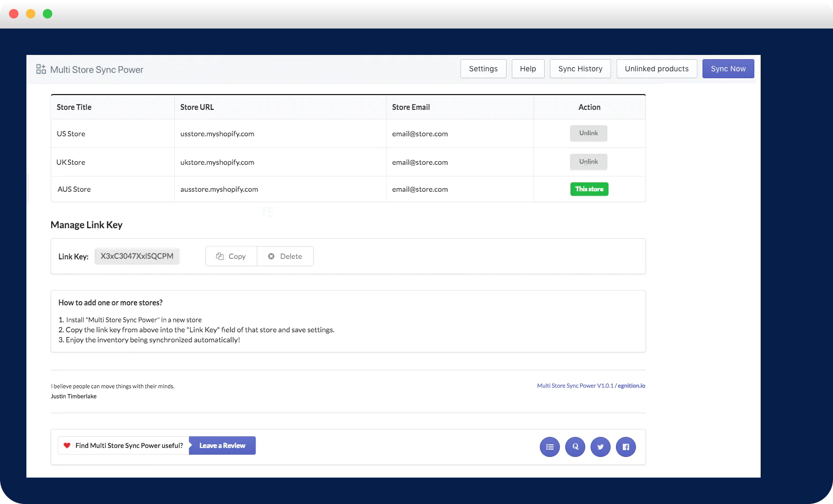833x504 pixels.
Task: View the Sync History
Action: [x=580, y=69]
